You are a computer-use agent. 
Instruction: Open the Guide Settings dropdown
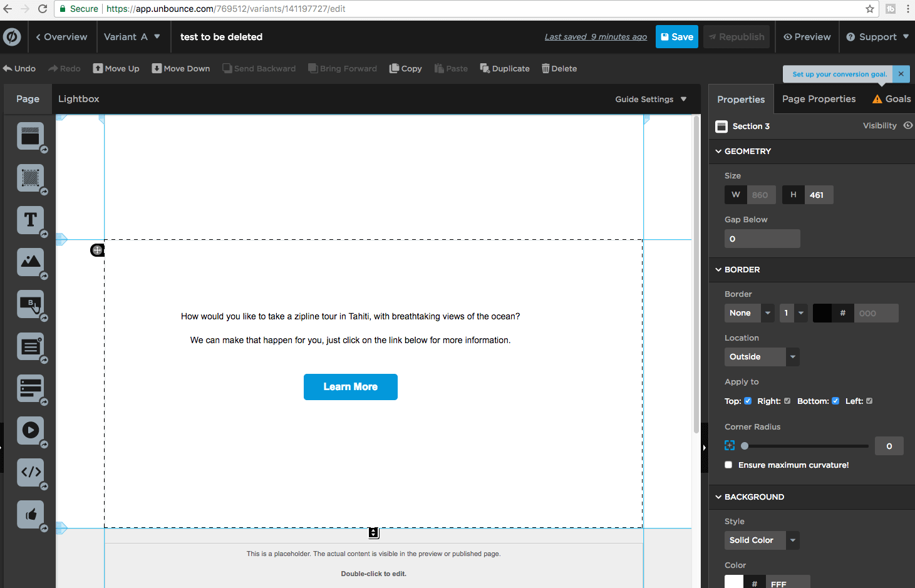pos(651,99)
